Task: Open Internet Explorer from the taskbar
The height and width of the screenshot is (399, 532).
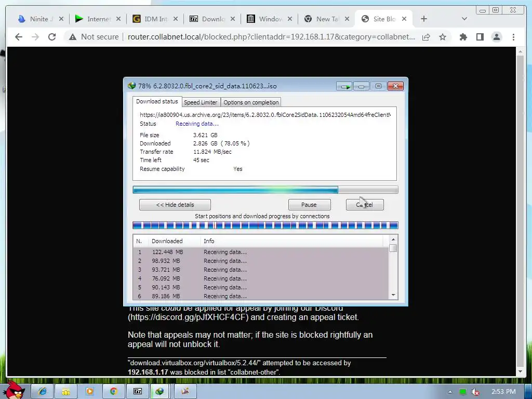Action: pos(43,391)
